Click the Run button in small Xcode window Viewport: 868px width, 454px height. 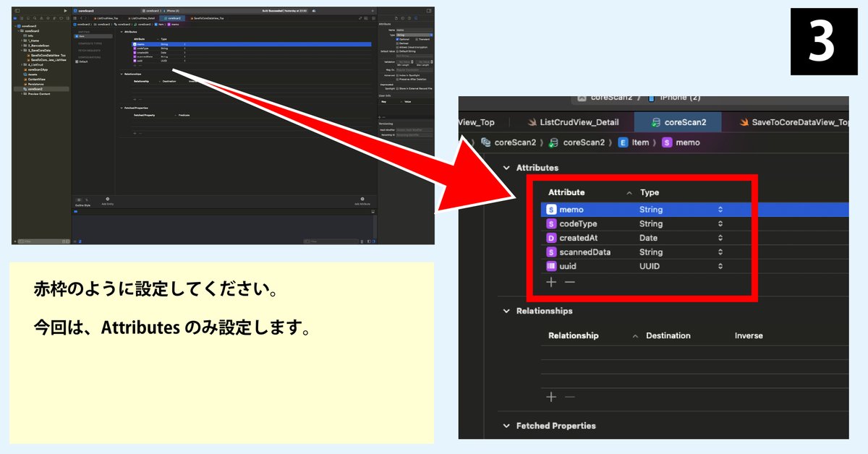[x=65, y=11]
